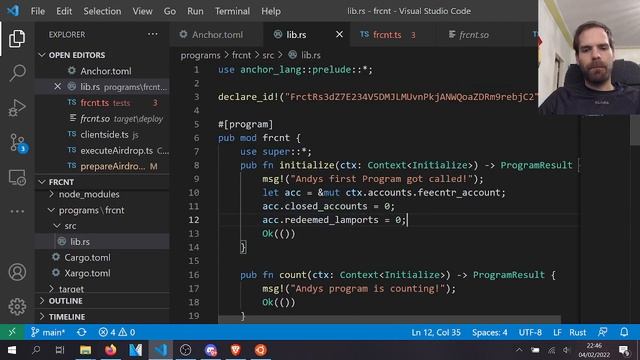Expand the node_modules folder
640x360 pixels.
[102, 194]
